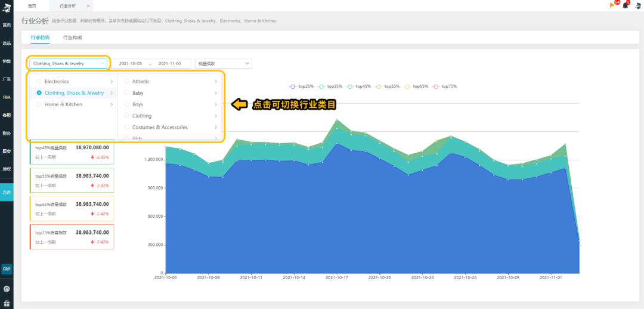Click the ERP badge in sidebar

click(x=7, y=269)
